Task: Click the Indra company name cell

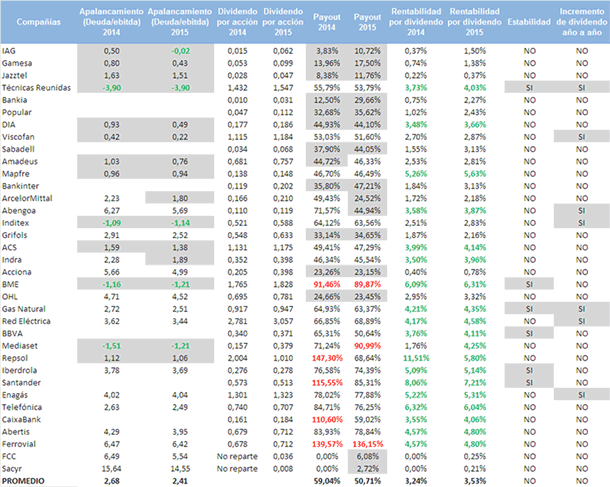Action: [x=12, y=260]
